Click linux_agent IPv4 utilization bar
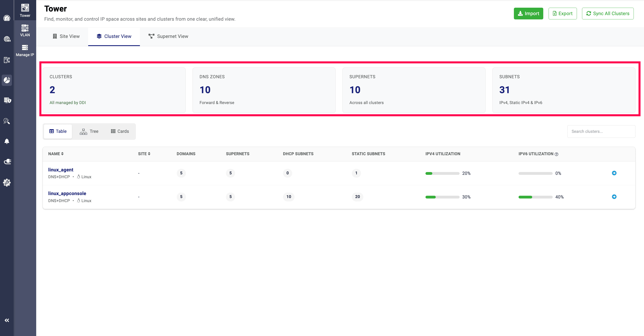The image size is (644, 336). (x=442, y=173)
